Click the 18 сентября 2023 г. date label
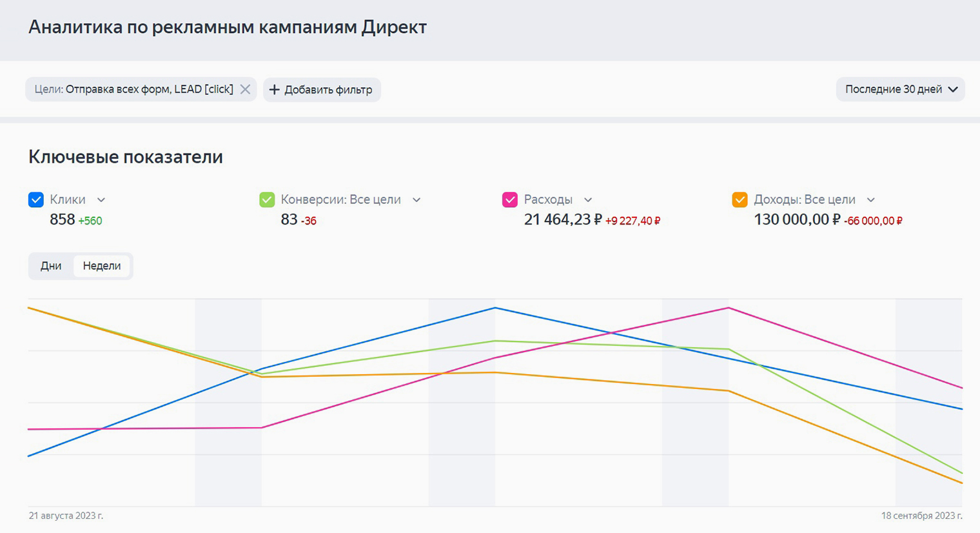Screen dimensions: 980x533 (922, 516)
